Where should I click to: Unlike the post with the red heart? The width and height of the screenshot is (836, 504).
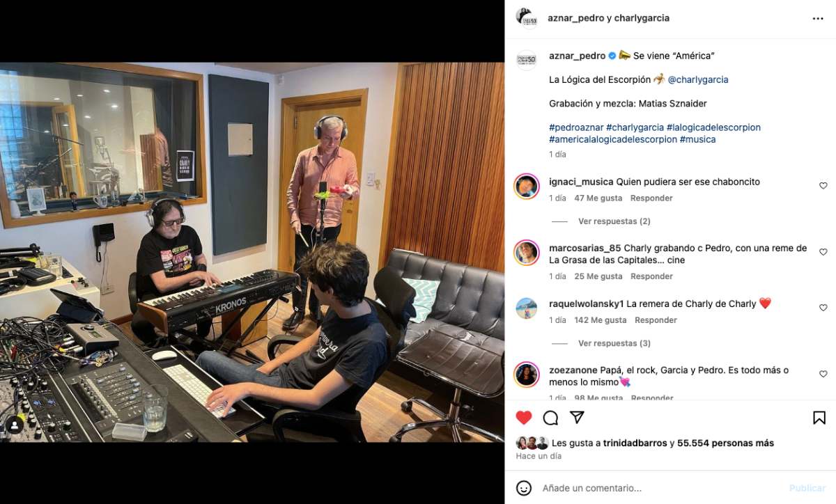[524, 418]
